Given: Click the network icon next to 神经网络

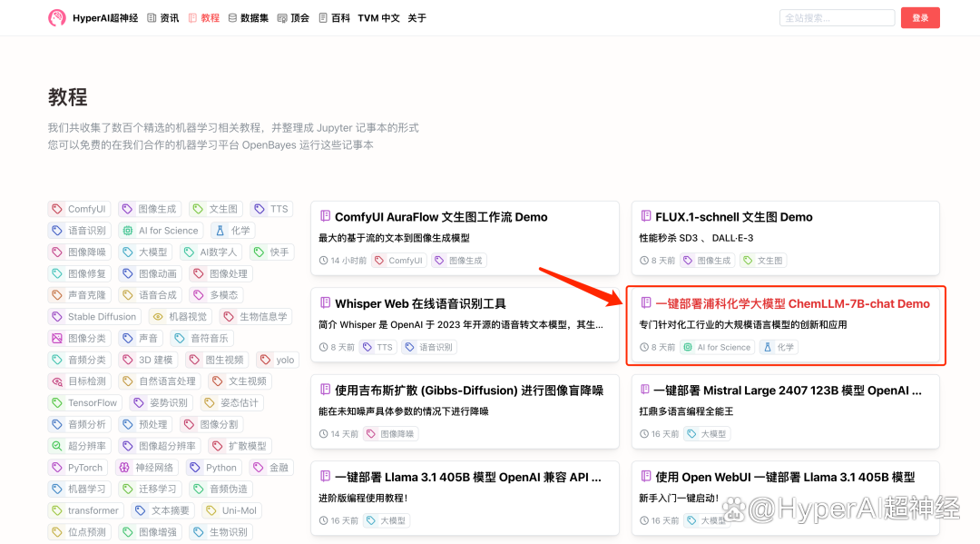Looking at the screenshot, I should tap(124, 467).
